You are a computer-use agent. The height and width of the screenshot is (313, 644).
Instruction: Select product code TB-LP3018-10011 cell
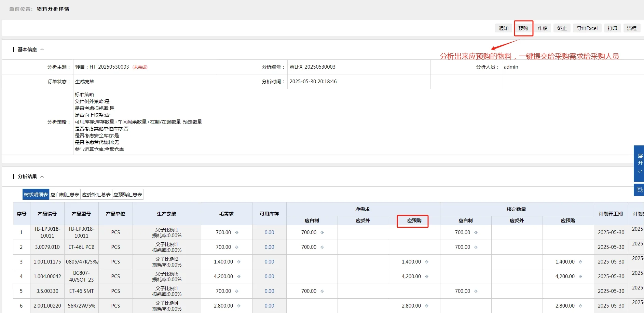pyautogui.click(x=47, y=232)
